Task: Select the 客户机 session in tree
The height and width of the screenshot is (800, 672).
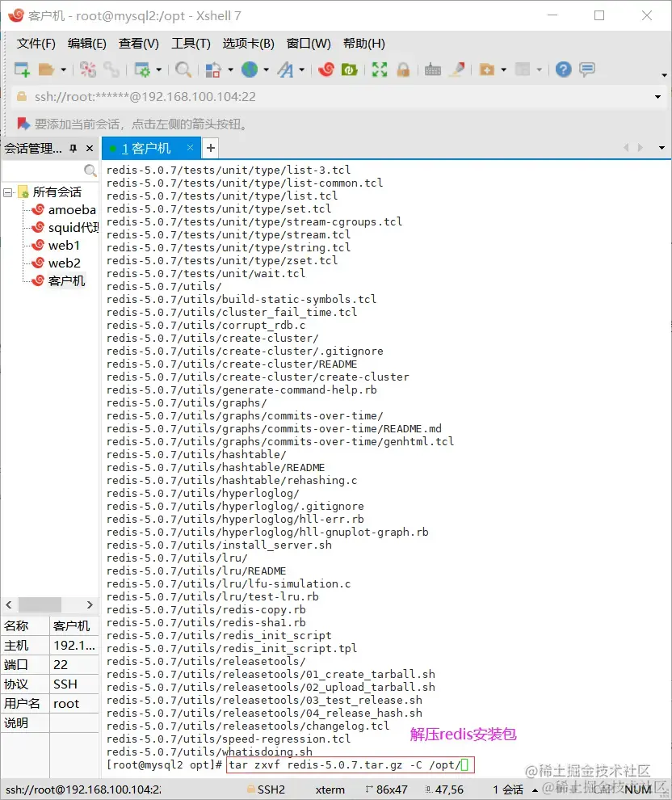Action: pyautogui.click(x=58, y=281)
